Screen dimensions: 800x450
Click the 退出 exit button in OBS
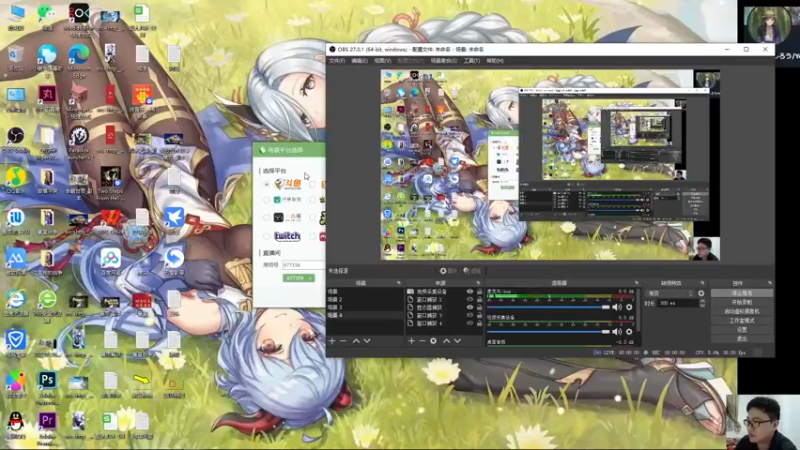pyautogui.click(x=741, y=339)
